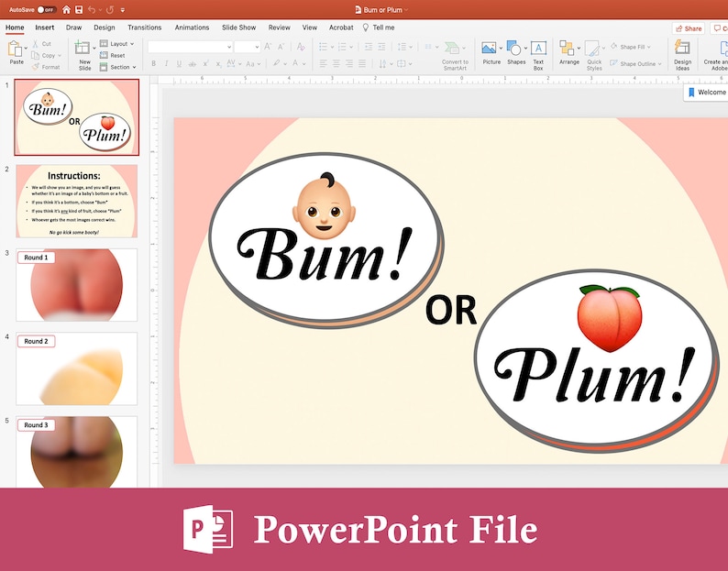Click the bullet list icon
Image resolution: width=728 pixels, height=571 pixels.
coord(324,47)
